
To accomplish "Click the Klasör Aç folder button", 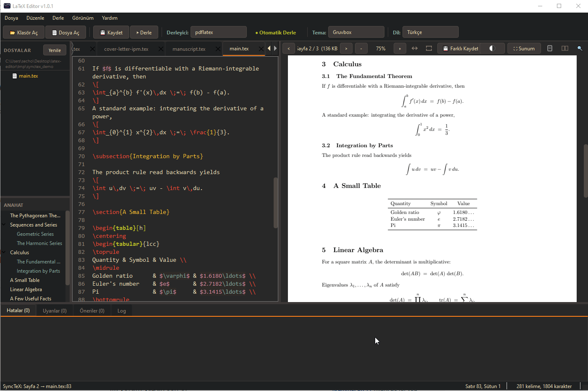I will 24,32.
